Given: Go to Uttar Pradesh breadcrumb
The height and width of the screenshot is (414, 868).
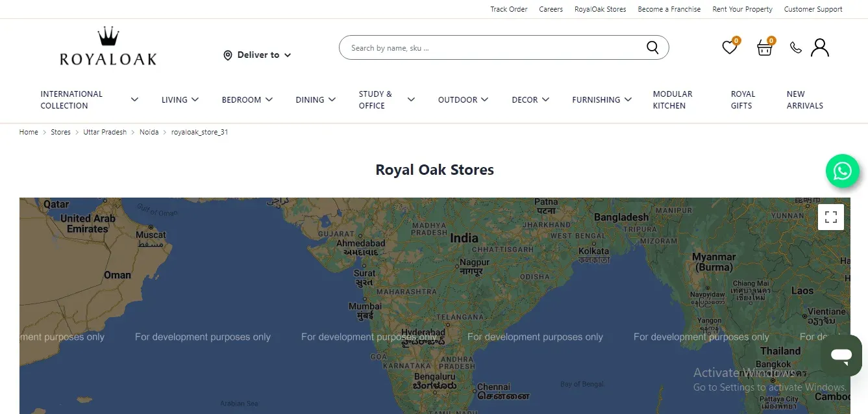Looking at the screenshot, I should [105, 132].
